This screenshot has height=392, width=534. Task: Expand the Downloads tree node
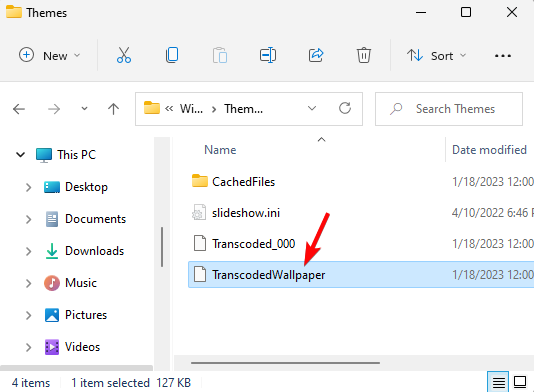pos(29,251)
